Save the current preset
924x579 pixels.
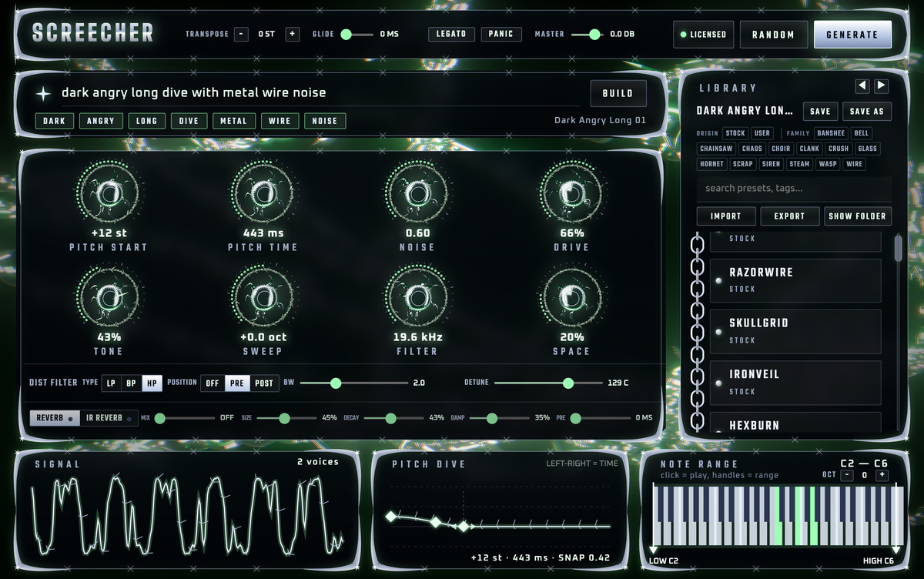(x=820, y=111)
